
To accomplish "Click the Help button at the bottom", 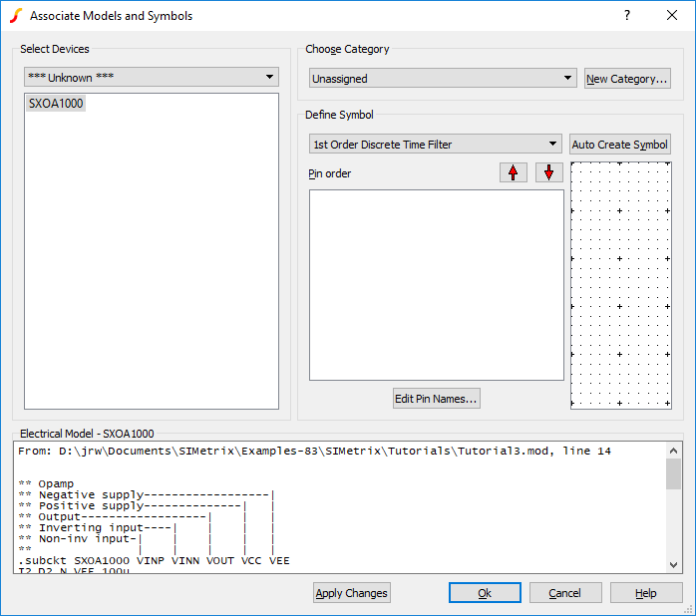I will pyautogui.click(x=646, y=593).
